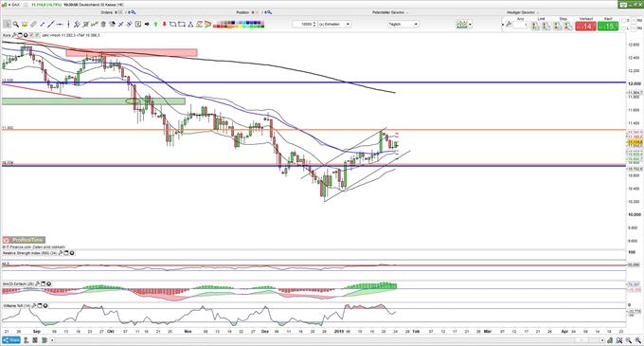Image resolution: width=644 pixels, height=346 pixels.
Task: Insert a green up arrow marker
Action: 155,25
